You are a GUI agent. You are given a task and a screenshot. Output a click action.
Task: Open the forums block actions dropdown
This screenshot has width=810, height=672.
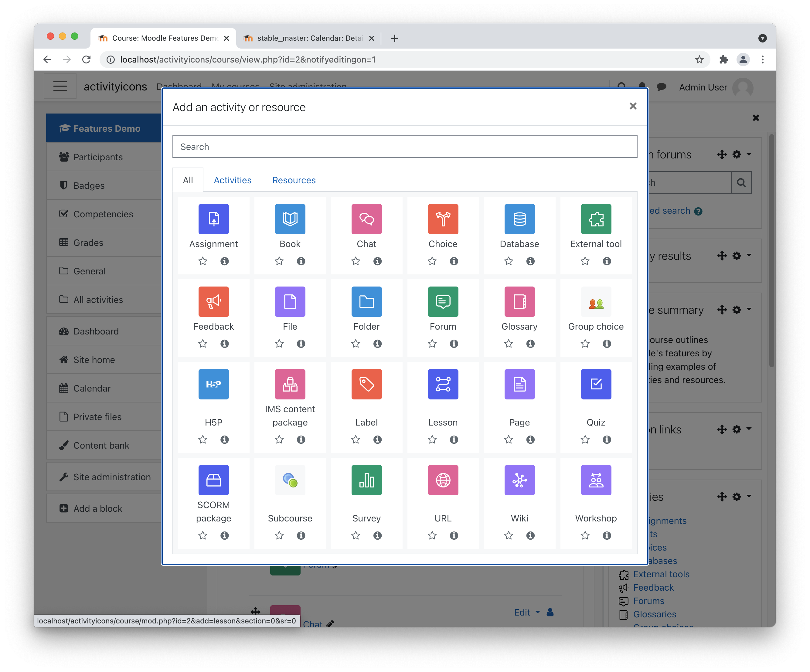tap(742, 154)
